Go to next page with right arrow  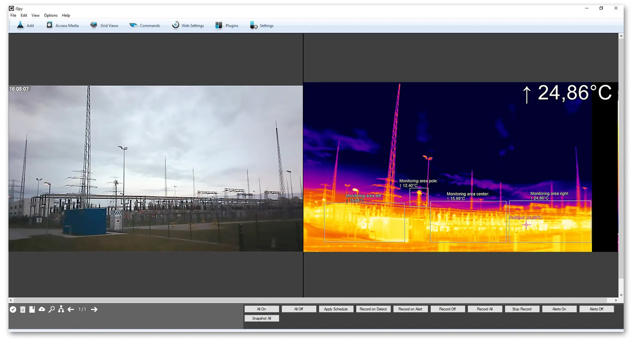pyautogui.click(x=94, y=309)
